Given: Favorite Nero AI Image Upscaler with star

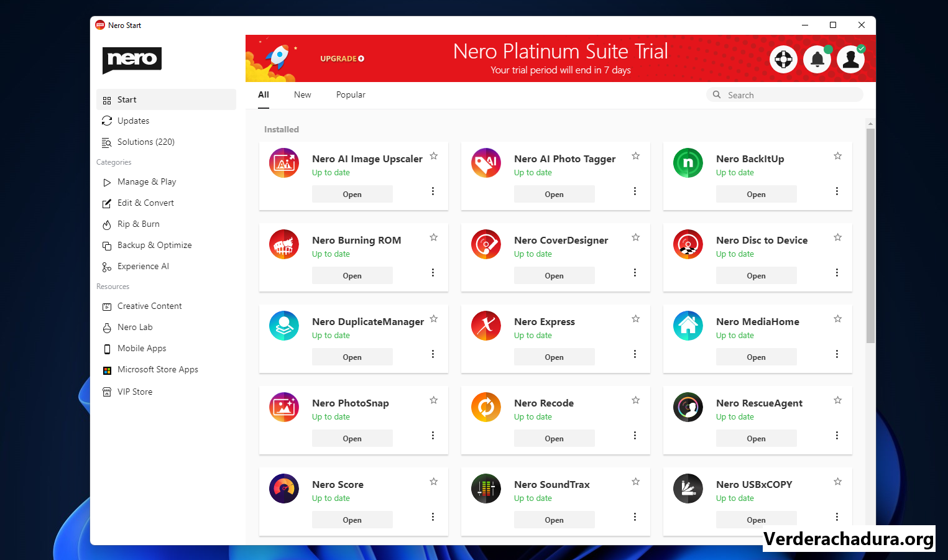Looking at the screenshot, I should coord(434,156).
